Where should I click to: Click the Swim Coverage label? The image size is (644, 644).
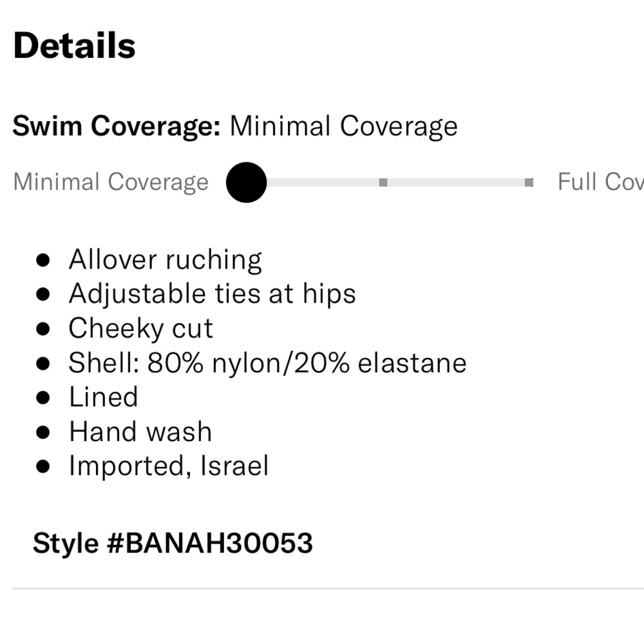pos(117,126)
